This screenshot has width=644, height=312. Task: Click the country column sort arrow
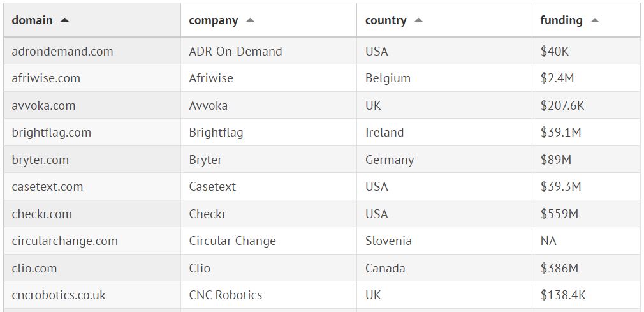click(x=418, y=20)
